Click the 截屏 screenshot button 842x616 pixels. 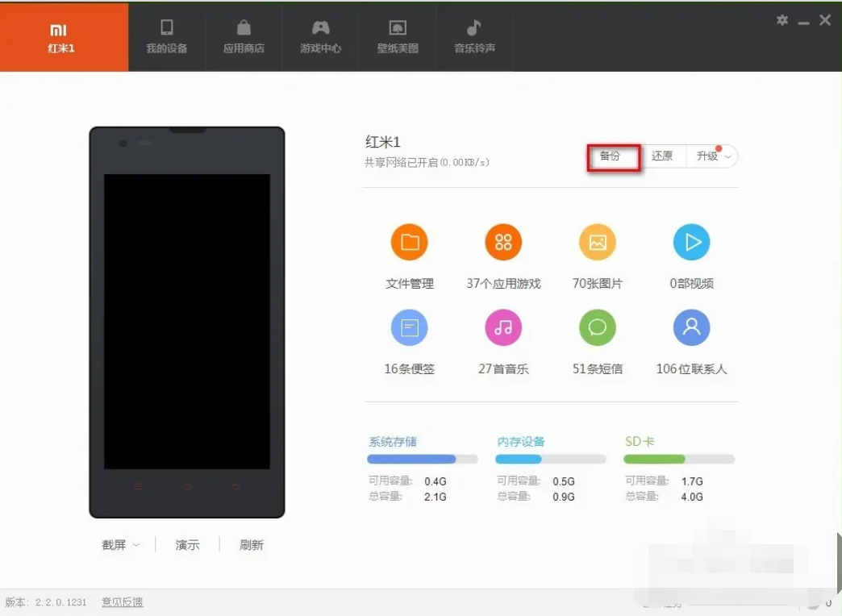(113, 545)
